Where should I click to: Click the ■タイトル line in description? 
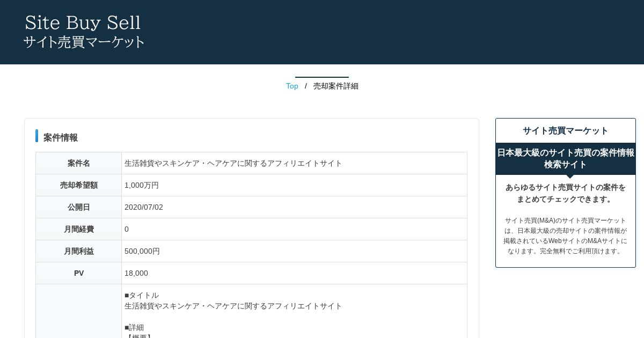pyautogui.click(x=142, y=295)
